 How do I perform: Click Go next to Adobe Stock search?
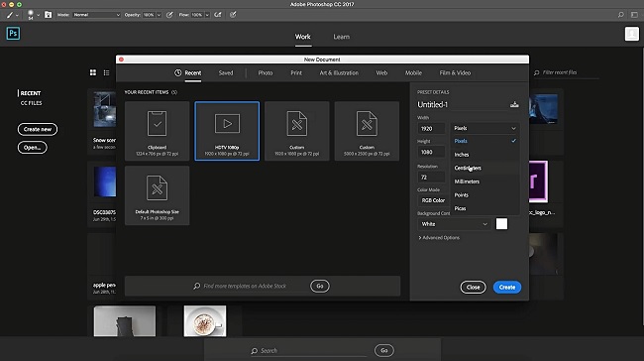(x=320, y=286)
